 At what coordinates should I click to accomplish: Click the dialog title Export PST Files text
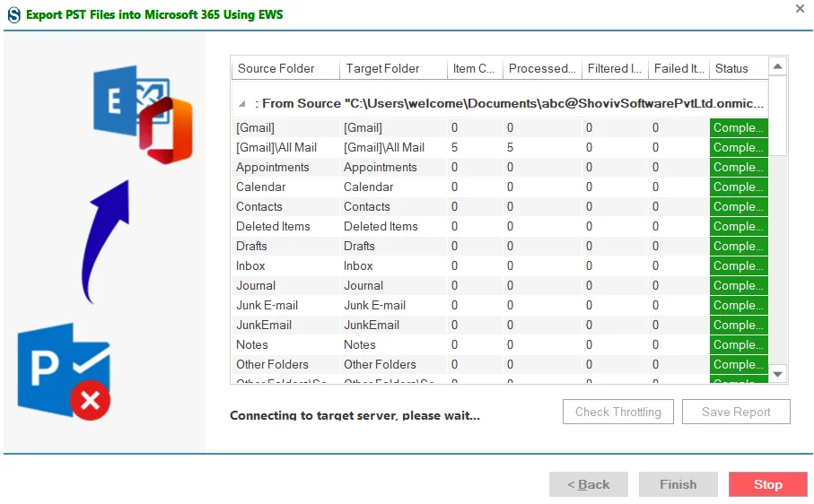[154, 14]
